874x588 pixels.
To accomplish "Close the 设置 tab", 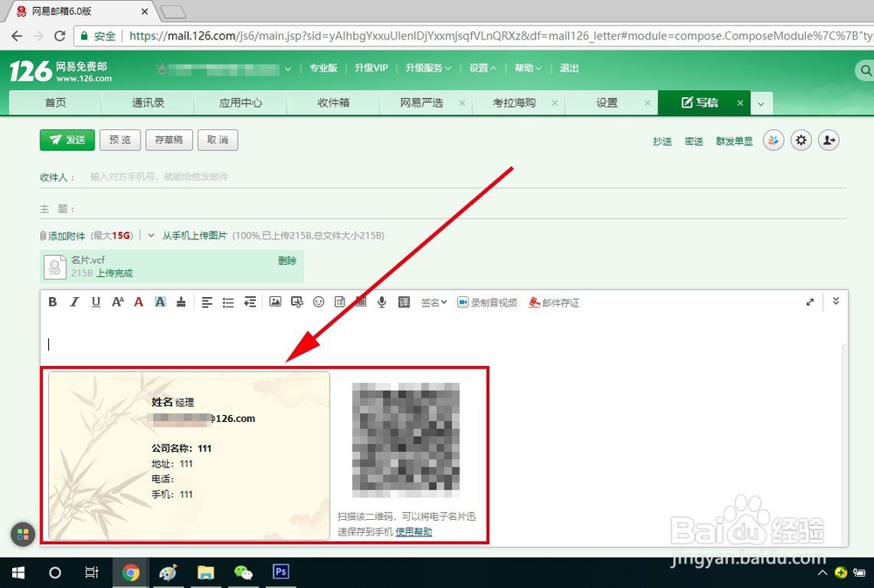I will (x=647, y=103).
